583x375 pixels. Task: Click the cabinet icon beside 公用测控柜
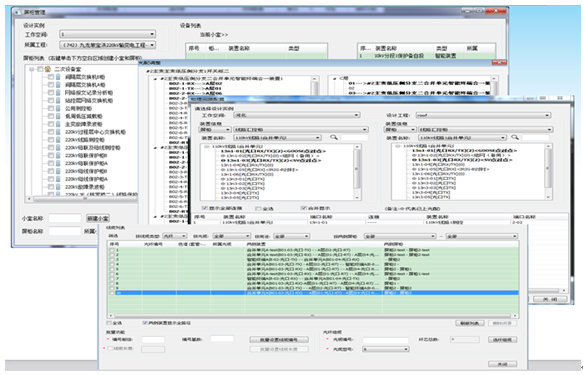58,108
